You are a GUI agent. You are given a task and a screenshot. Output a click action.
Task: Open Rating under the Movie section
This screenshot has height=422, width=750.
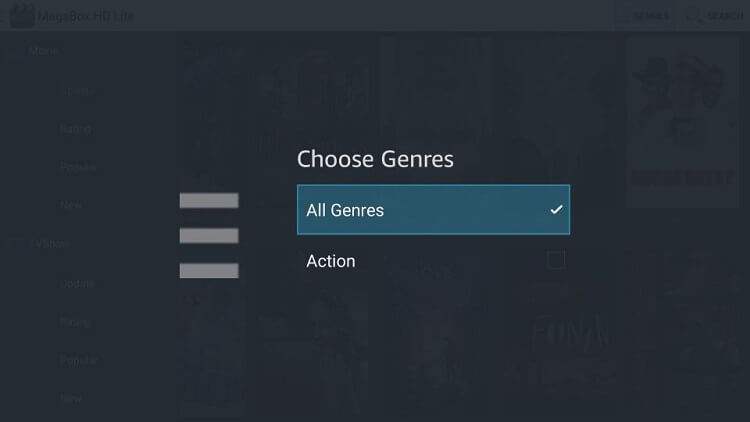(76, 129)
